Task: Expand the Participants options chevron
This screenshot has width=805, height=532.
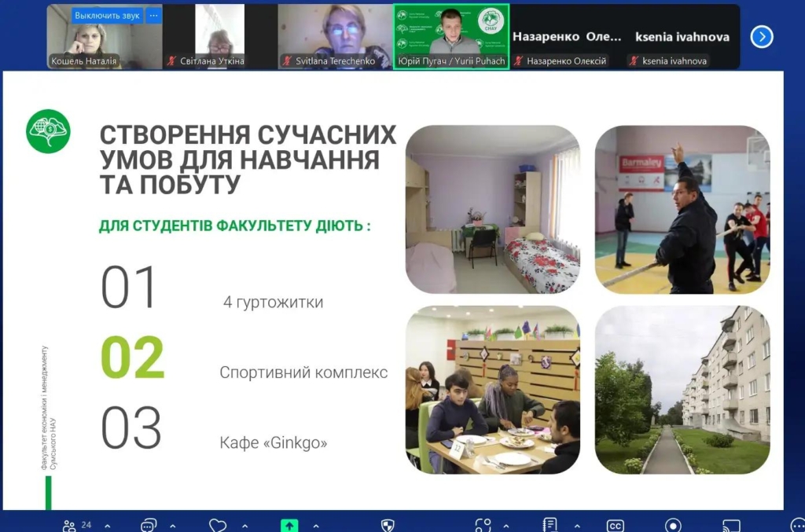Action: tap(108, 526)
